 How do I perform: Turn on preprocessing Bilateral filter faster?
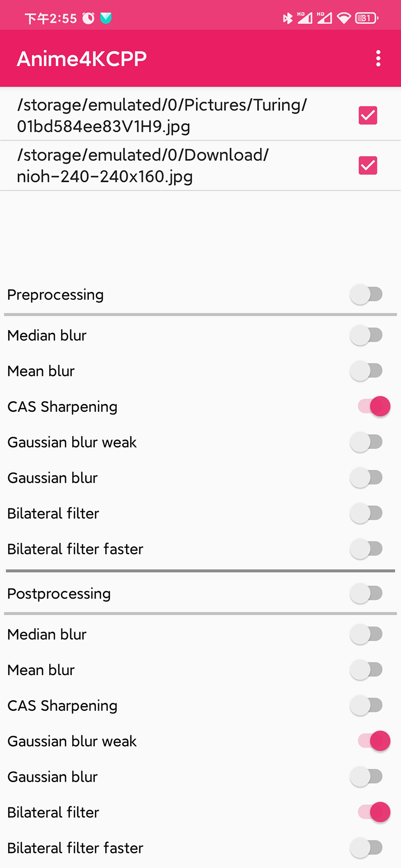click(x=367, y=548)
